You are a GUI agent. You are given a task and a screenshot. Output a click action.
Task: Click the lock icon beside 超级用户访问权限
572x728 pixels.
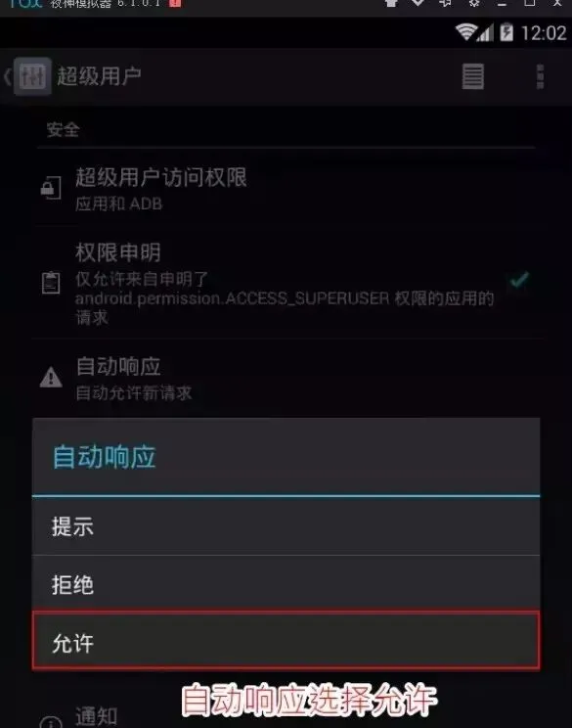(51, 188)
